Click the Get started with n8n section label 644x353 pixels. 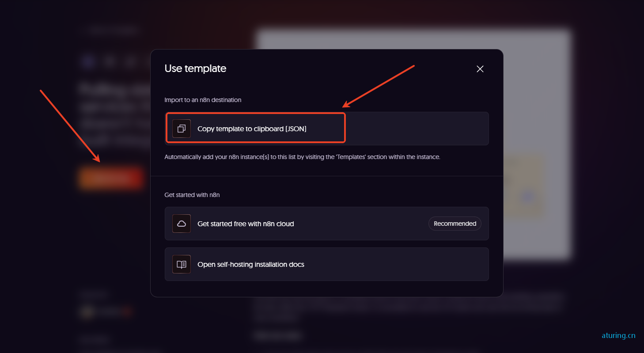coord(192,195)
